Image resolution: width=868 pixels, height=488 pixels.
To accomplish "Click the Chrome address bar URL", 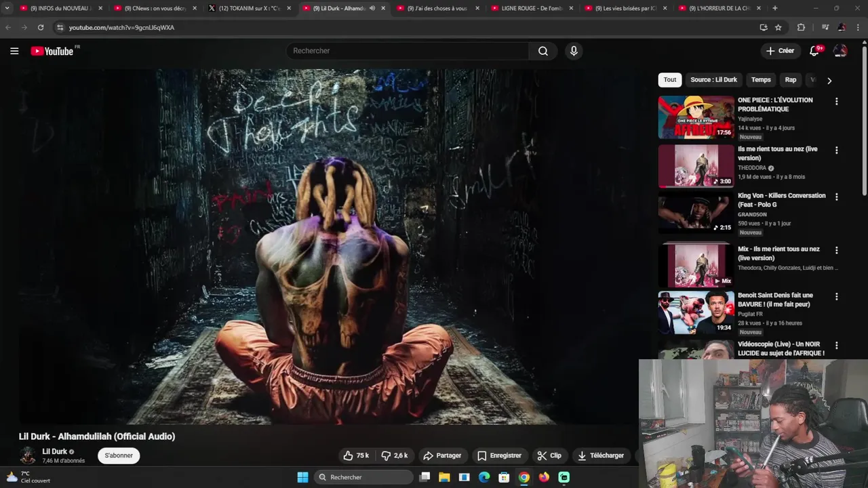I will point(121,27).
